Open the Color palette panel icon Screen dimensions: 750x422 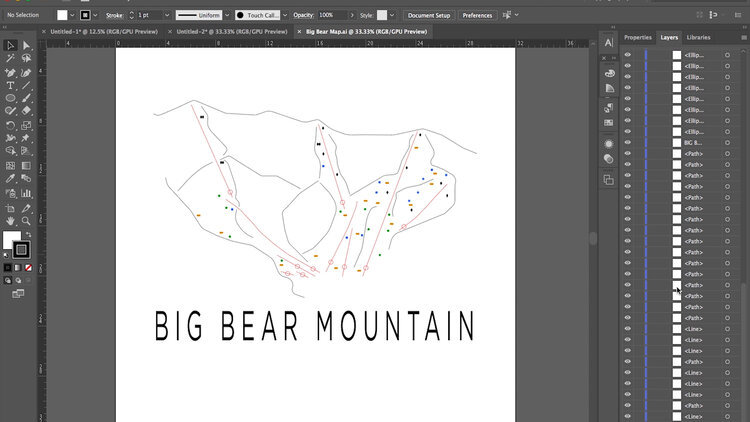(609, 74)
